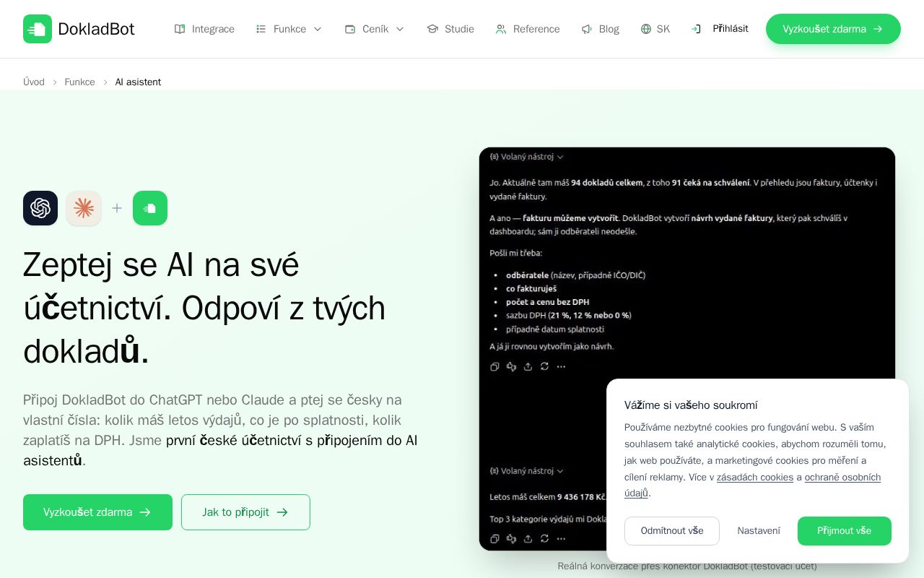The height and width of the screenshot is (578, 924).
Task: Expand 'Volaný nástroj' above 'Letos máš celkem'
Action: tap(526, 471)
